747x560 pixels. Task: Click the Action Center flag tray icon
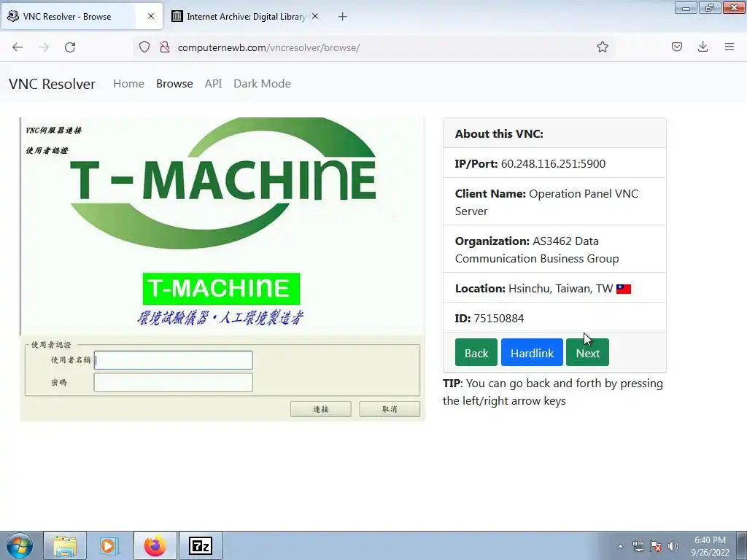pos(656,546)
